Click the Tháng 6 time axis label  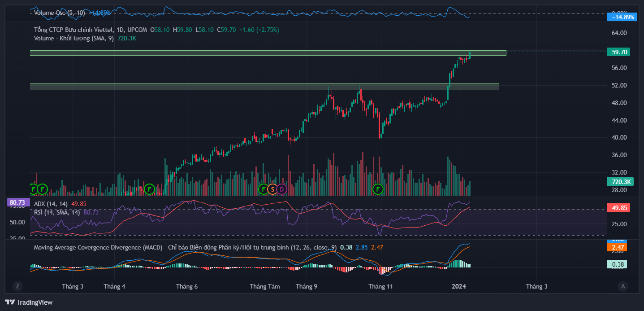(x=187, y=286)
